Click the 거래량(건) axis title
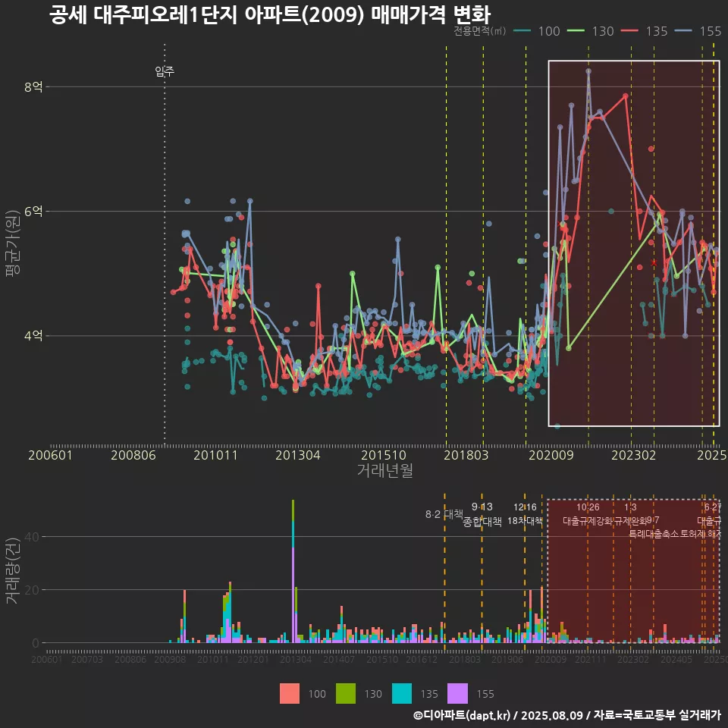The image size is (728, 728). coord(12,570)
